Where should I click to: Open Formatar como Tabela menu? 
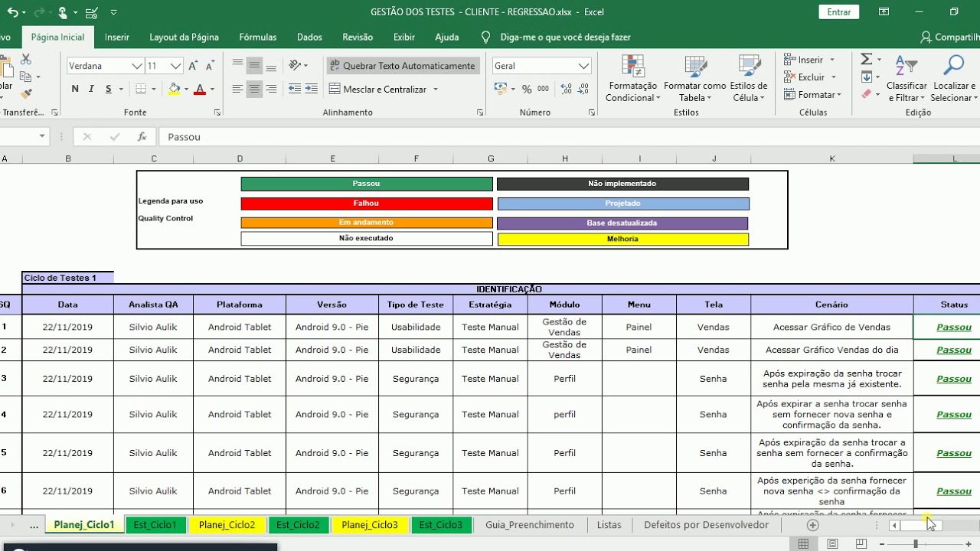pos(695,78)
